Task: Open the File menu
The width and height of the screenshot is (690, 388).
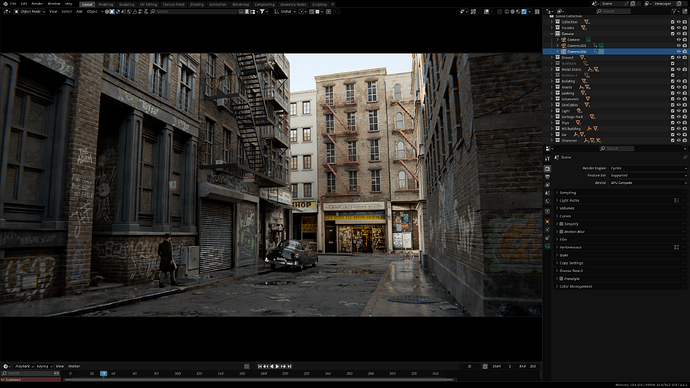Action: click(x=13, y=4)
